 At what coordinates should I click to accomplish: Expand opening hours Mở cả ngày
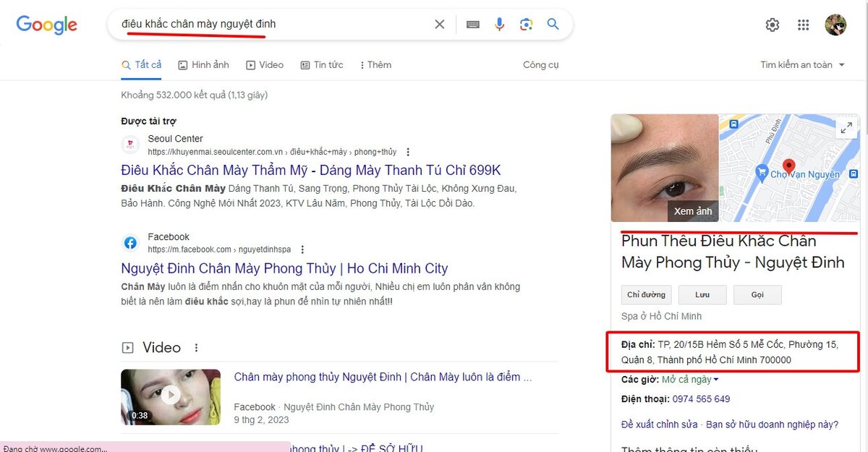pos(690,380)
